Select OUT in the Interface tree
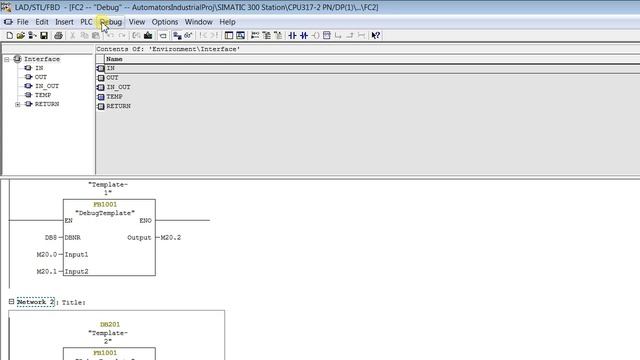Image resolution: width=640 pixels, height=360 pixels. (x=41, y=77)
